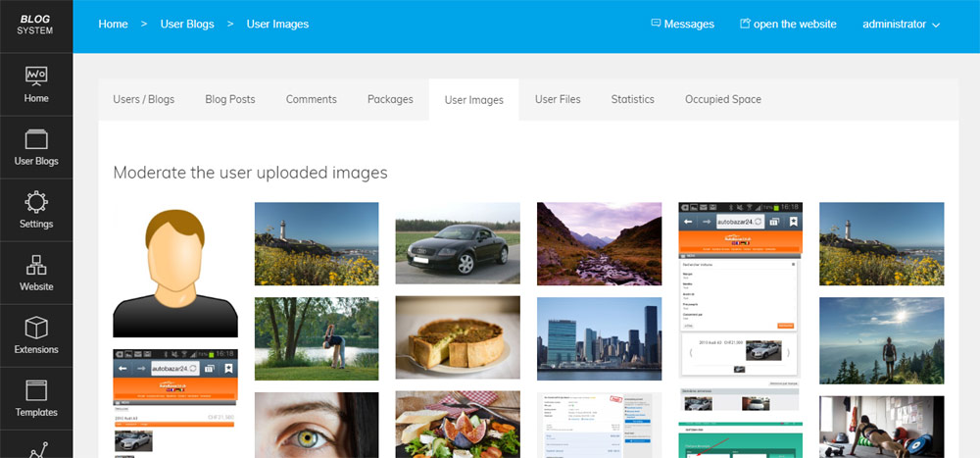The height and width of the screenshot is (458, 980).
Task: Open the person stretching by lake photo
Action: pyautogui.click(x=317, y=338)
